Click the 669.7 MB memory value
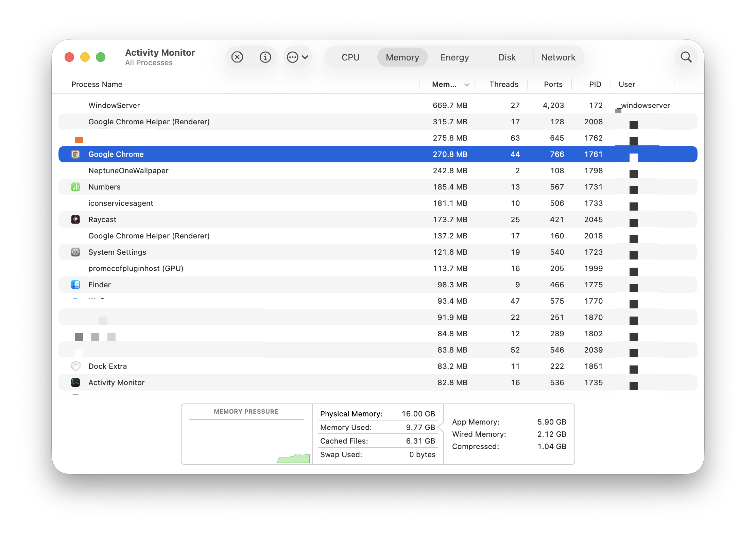This screenshot has height=538, width=756. (450, 105)
